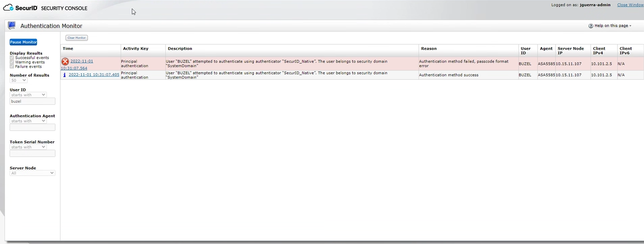Toggle the Warning events checkbox
The image size is (644, 244).
point(12,62)
